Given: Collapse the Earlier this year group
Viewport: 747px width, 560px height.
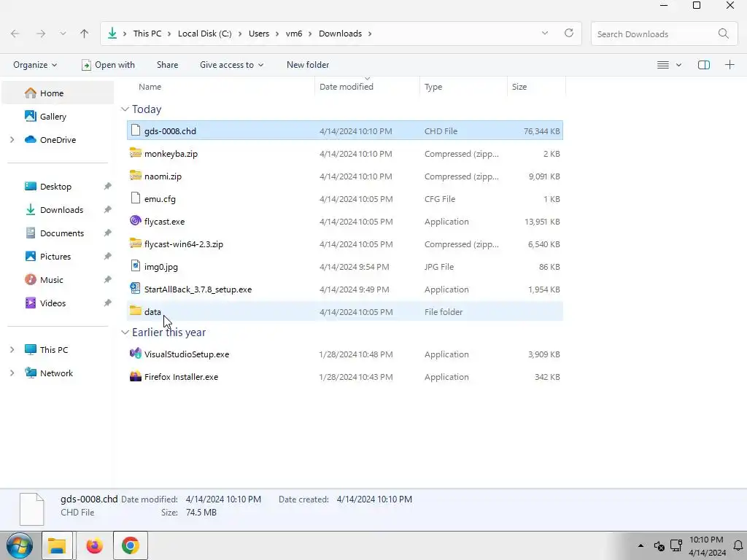Looking at the screenshot, I should click(x=125, y=332).
